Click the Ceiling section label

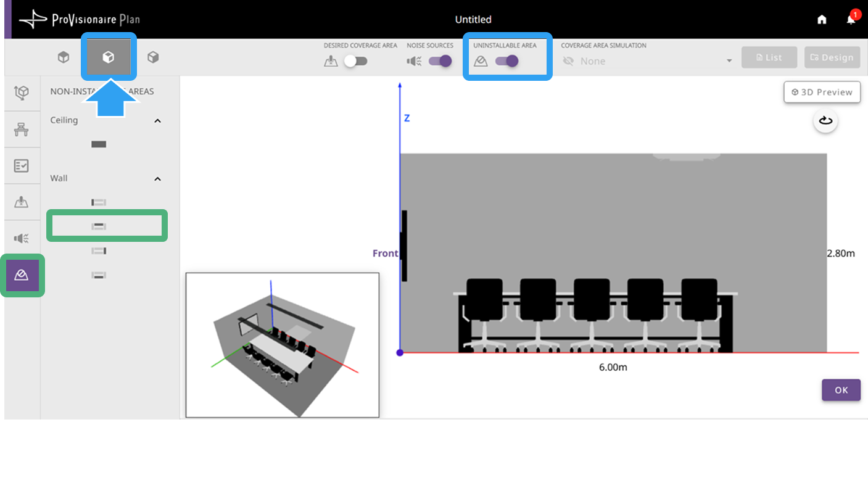(x=64, y=120)
